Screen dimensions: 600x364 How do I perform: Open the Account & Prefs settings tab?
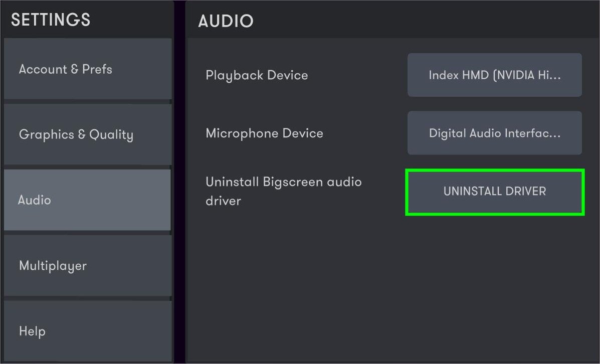coord(88,69)
